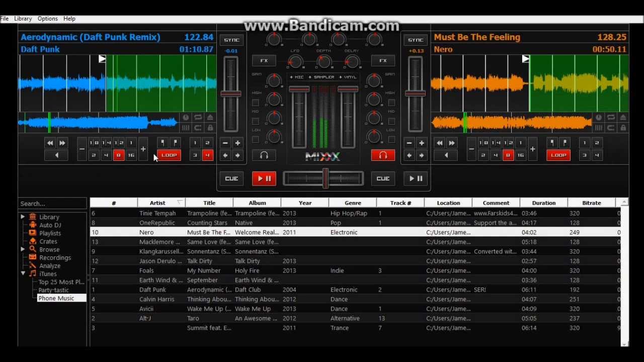
Task: Click the left deck eject icon
Action: 210,118
